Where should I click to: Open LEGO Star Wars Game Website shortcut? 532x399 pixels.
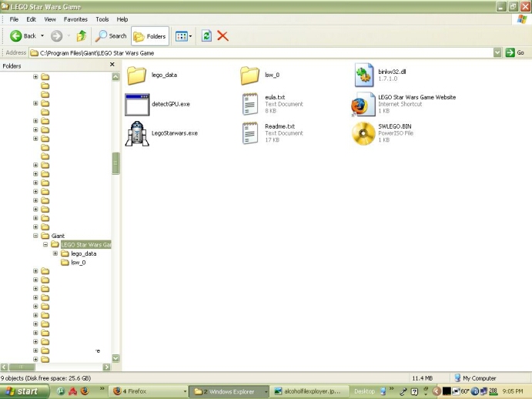point(363,104)
